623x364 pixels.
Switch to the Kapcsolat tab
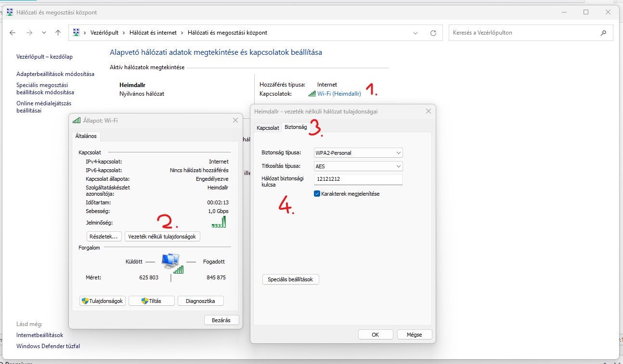click(268, 128)
